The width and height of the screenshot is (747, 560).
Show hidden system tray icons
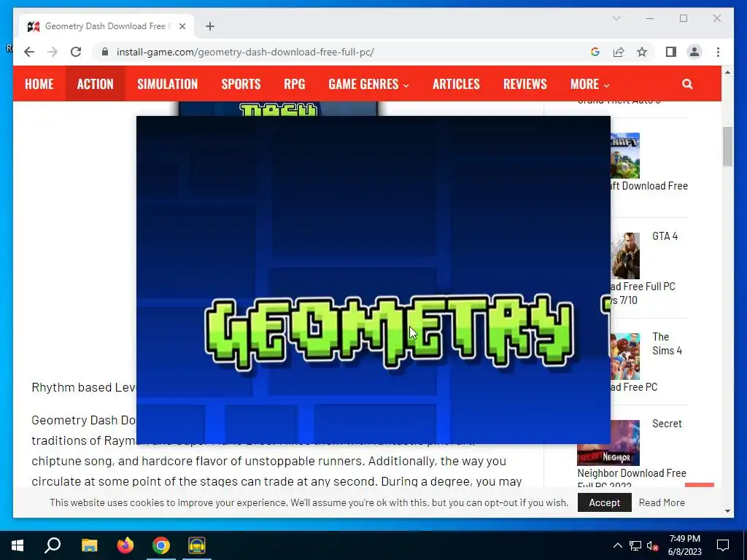617,545
